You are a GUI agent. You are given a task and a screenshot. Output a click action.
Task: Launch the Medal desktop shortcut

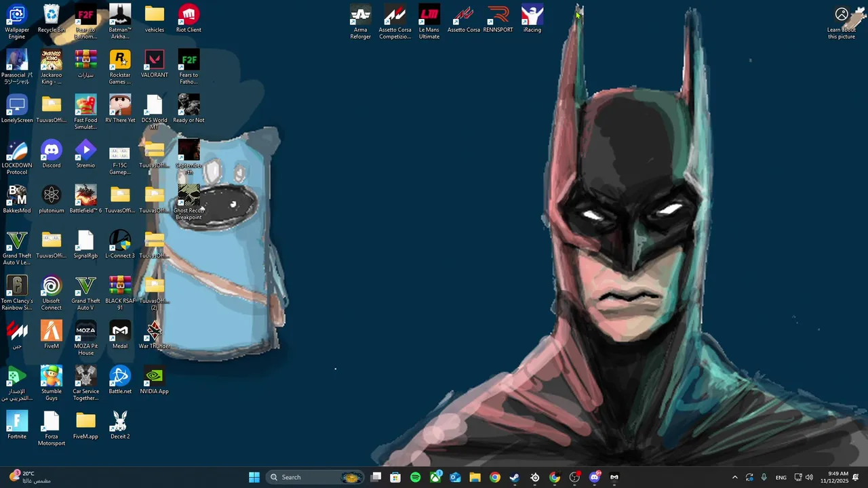pos(120,335)
